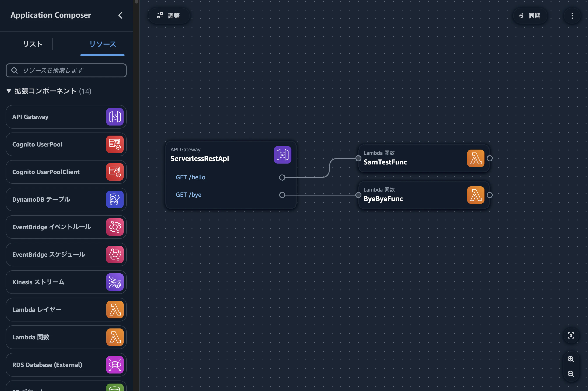Screen dimensions: 588x391
Task: Click the EventBridge スケジュール icon
Action: (x=115, y=255)
